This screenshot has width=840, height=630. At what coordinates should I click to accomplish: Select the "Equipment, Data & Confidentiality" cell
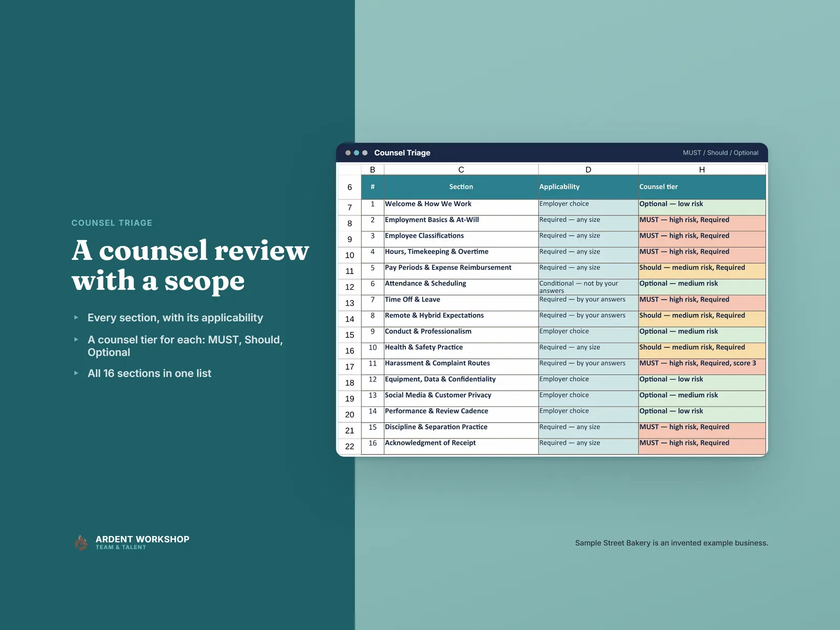click(x=461, y=383)
